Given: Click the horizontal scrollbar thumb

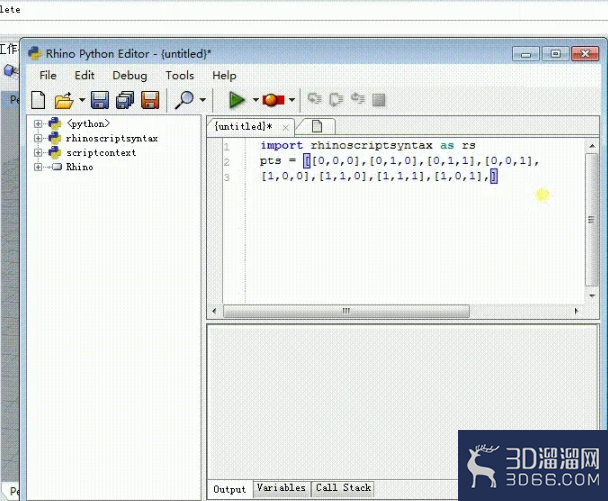Looking at the screenshot, I should [x=346, y=311].
